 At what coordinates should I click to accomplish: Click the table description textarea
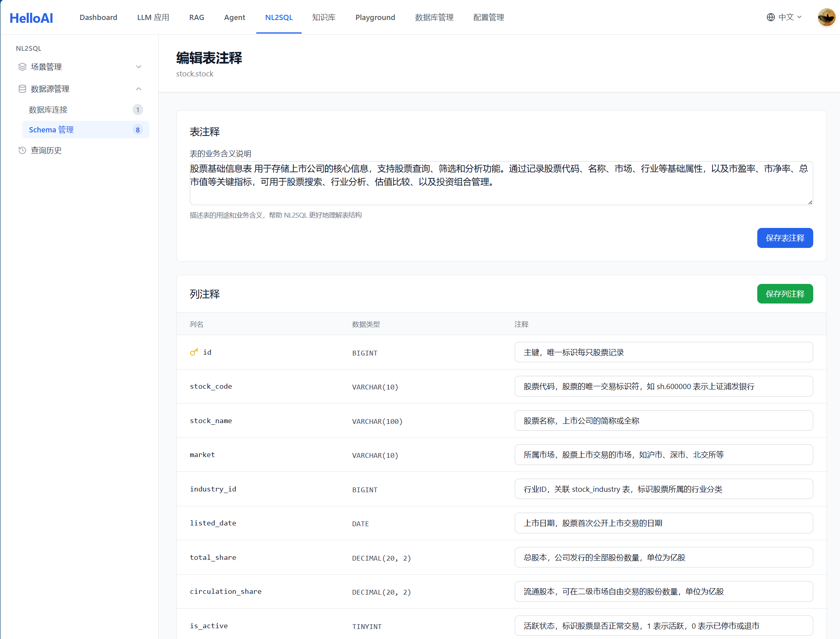[x=501, y=183]
